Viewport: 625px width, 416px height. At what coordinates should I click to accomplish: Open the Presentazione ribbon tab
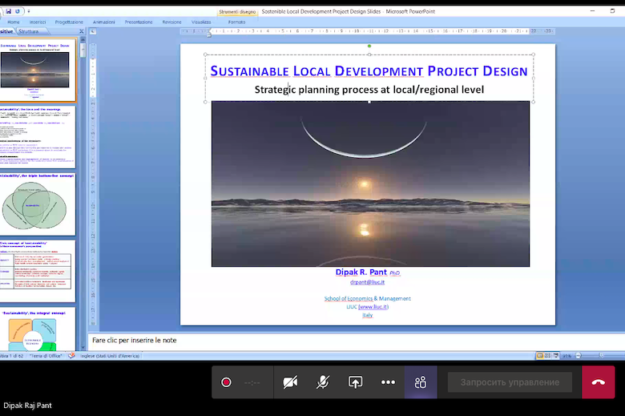click(x=138, y=21)
